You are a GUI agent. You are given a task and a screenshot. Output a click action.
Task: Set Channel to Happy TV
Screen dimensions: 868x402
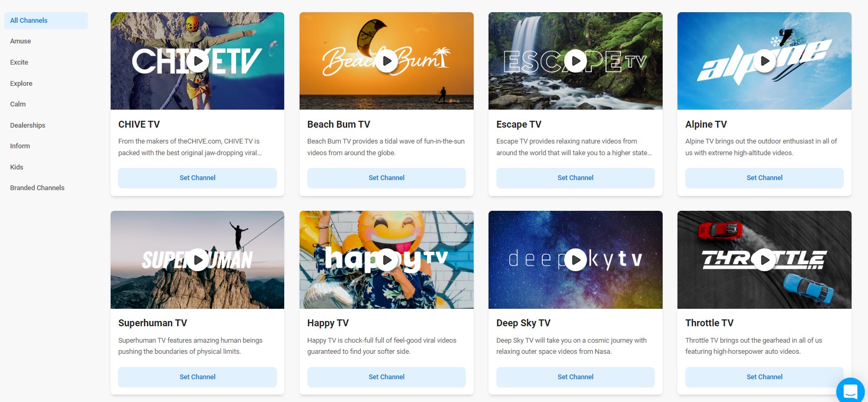[386, 377]
